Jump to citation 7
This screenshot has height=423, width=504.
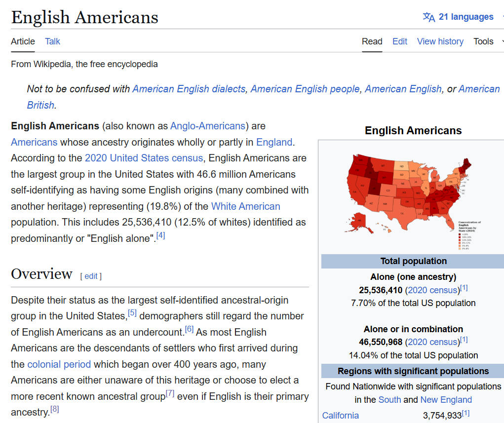170,393
